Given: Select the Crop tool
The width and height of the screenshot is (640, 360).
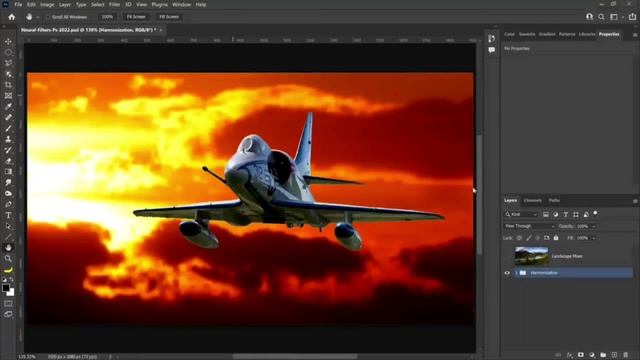Looking at the screenshot, I should point(8,85).
